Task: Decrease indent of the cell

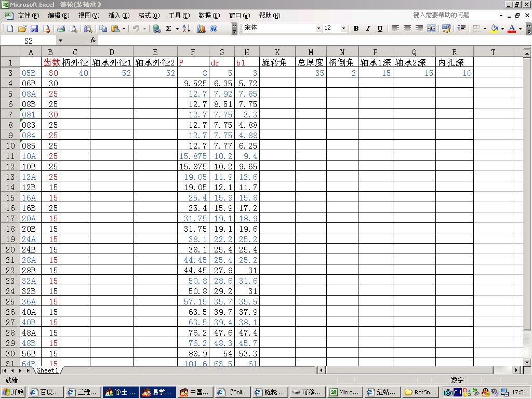Action: coord(461,29)
